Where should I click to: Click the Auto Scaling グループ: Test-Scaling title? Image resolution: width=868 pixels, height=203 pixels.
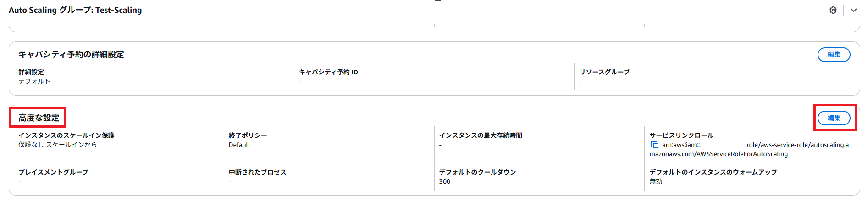(75, 10)
